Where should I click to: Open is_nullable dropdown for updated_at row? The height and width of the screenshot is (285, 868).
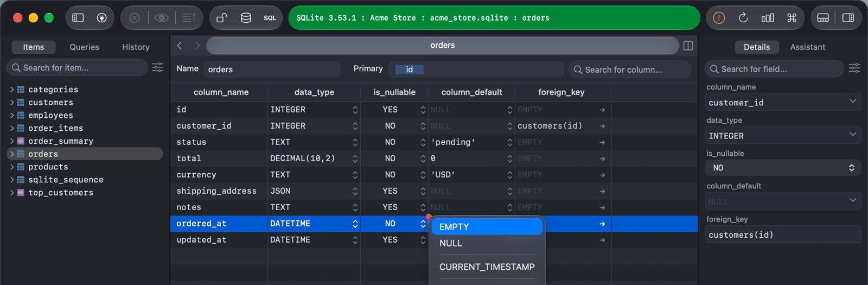click(x=423, y=240)
